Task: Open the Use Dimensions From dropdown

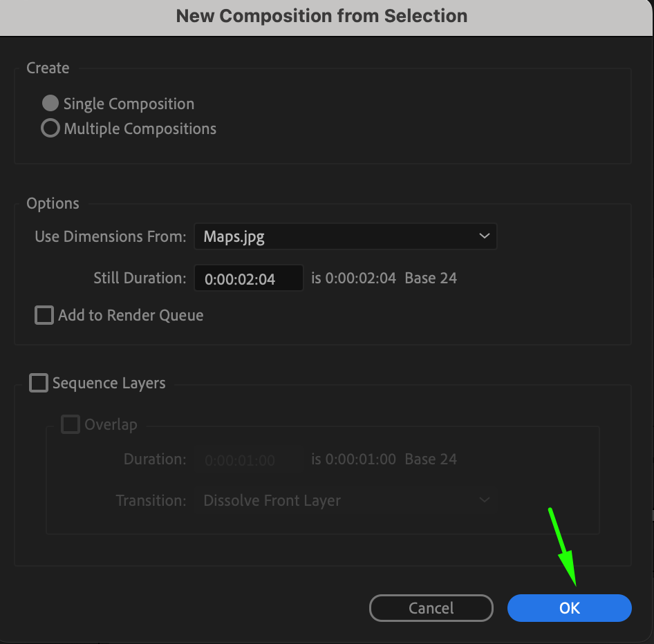Action: coord(345,236)
